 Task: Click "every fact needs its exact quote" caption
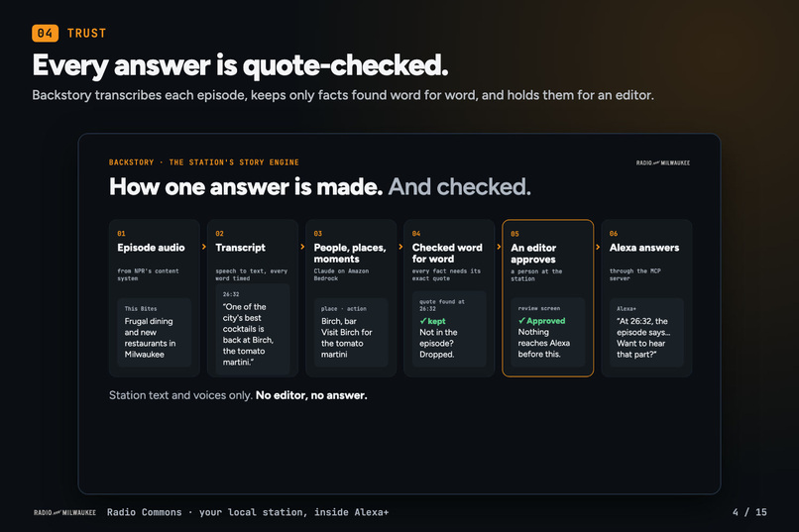[x=446, y=274]
